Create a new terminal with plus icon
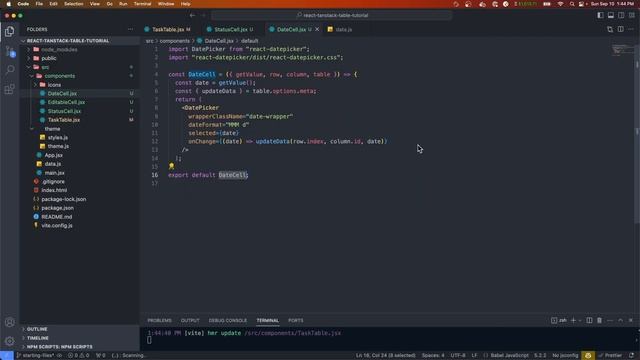 (573, 320)
